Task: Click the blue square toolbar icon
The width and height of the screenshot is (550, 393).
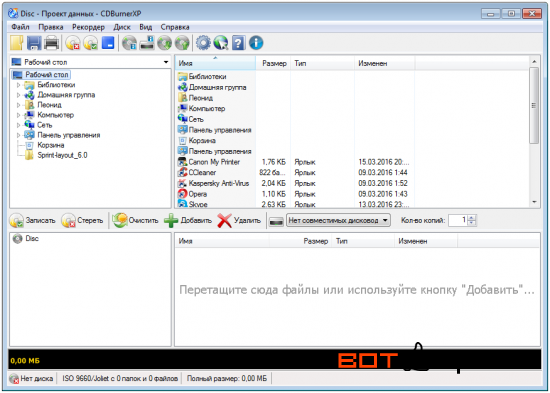Action: point(108,43)
